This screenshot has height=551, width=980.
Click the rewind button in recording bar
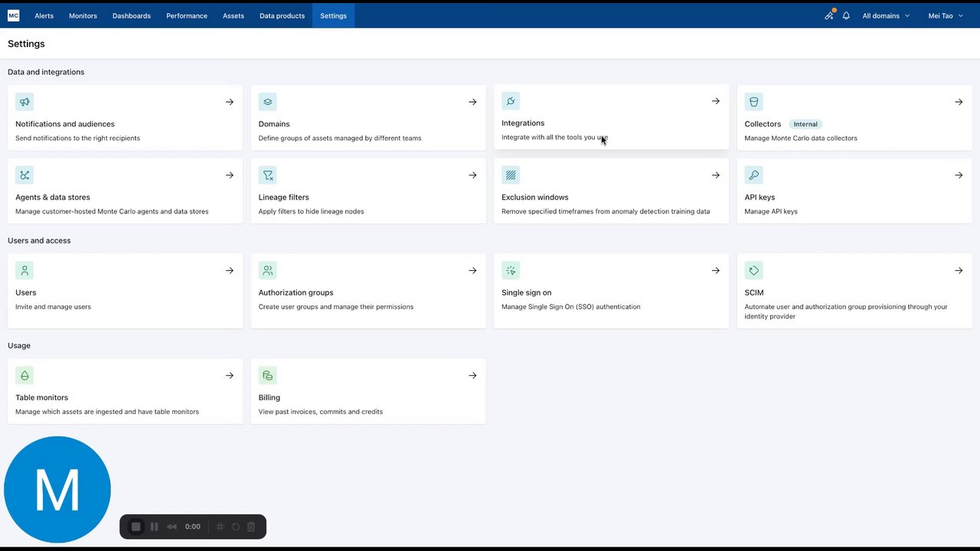(x=171, y=527)
